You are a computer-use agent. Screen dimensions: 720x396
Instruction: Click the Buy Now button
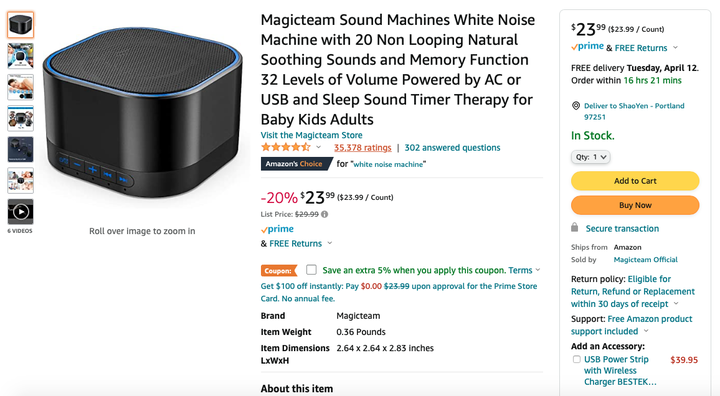pos(635,205)
